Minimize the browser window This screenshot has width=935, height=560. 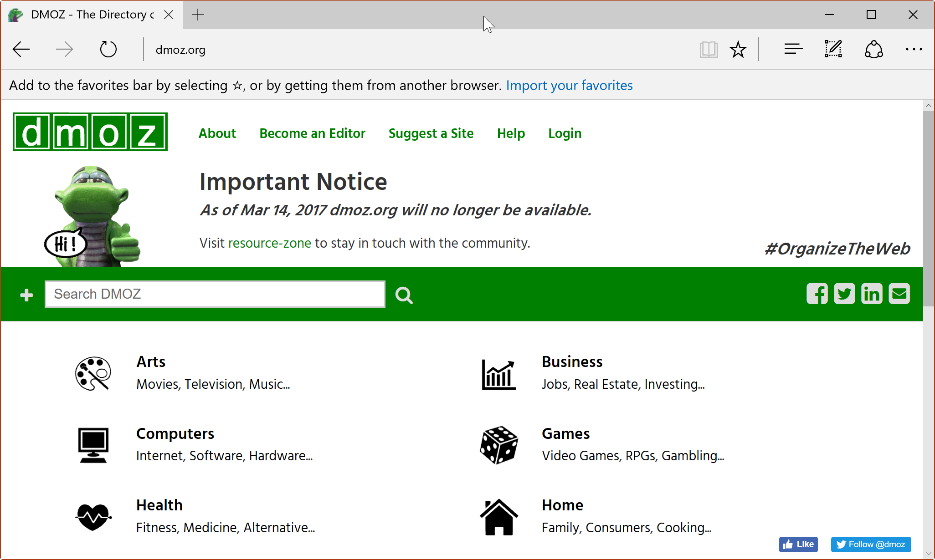829,15
